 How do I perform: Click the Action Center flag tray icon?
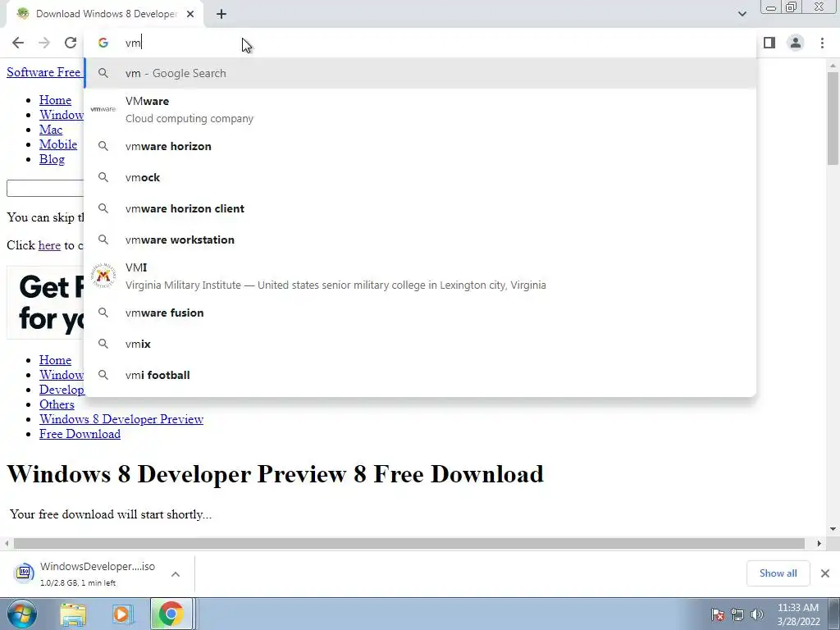(x=718, y=614)
